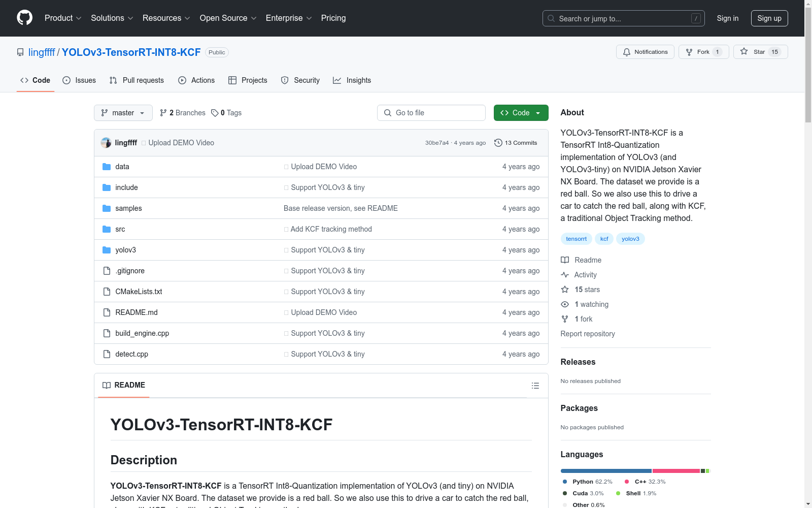Click the lingffff avatar in commit row
Image resolution: width=812 pixels, height=508 pixels.
(x=106, y=143)
